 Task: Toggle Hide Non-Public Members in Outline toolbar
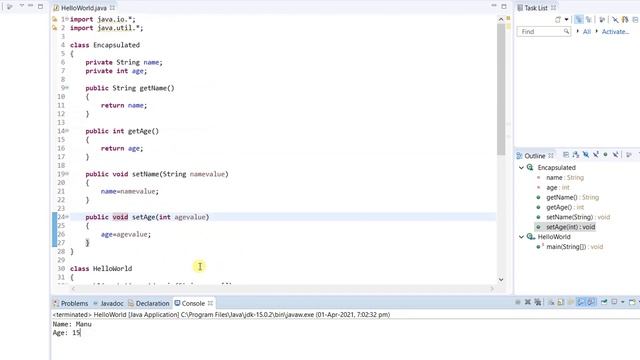tap(605, 155)
